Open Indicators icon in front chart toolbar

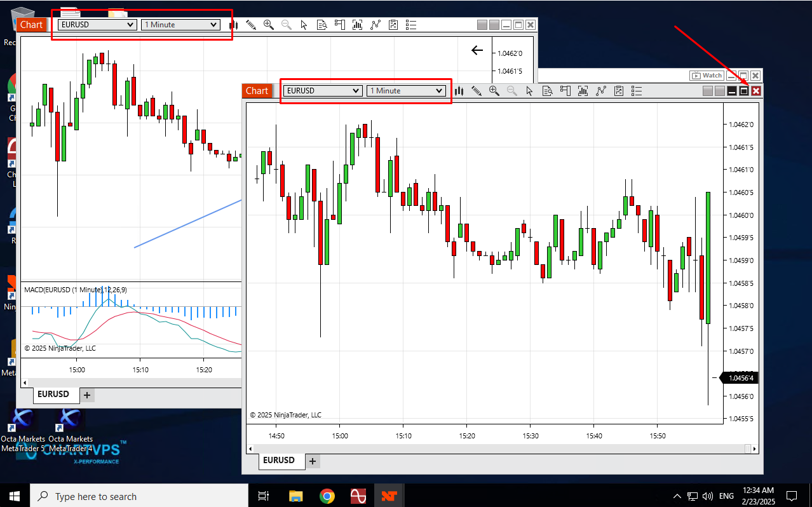[583, 91]
